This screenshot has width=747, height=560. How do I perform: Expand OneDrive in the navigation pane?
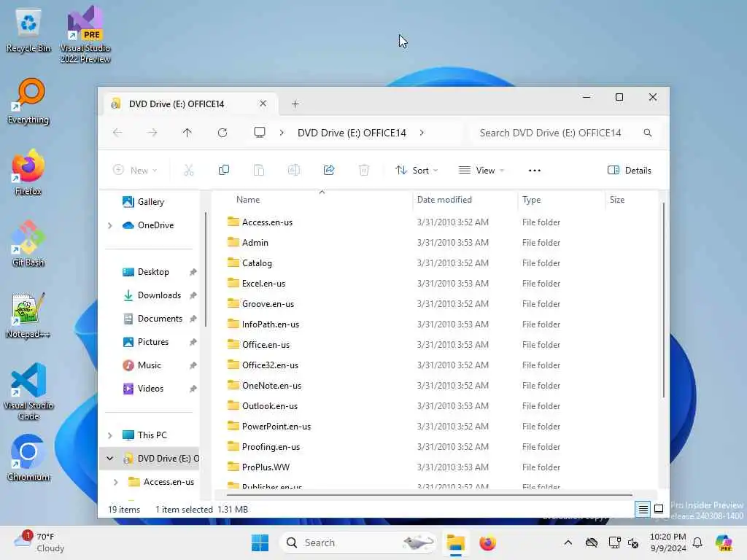pyautogui.click(x=110, y=225)
